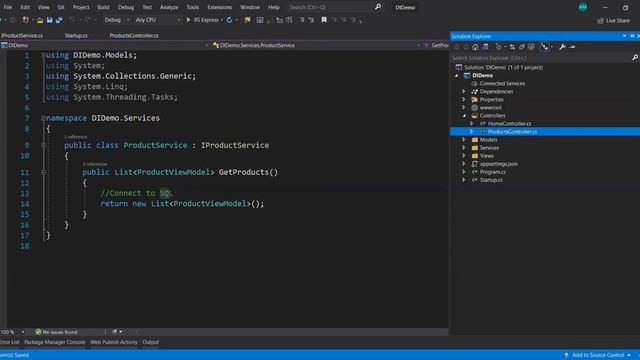Click the Visual Studio search magnifier icon
This screenshot has height=360, width=640.
[378, 7]
